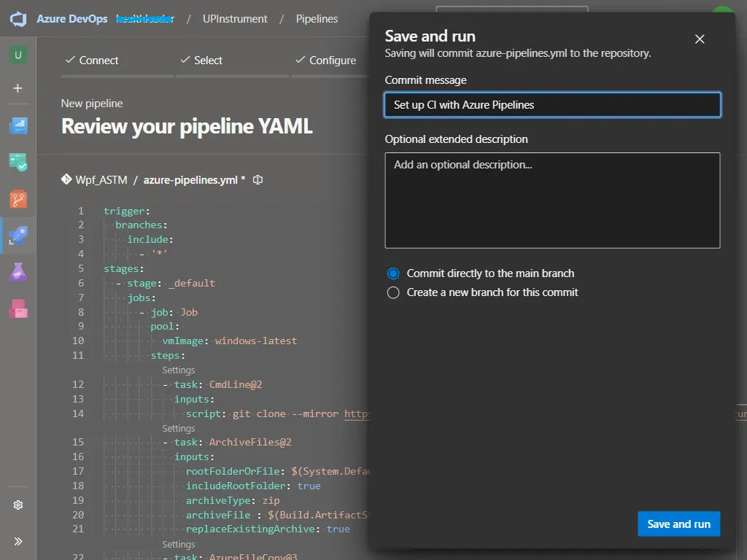Click the 'job: Job' YAML line

pos(169,312)
